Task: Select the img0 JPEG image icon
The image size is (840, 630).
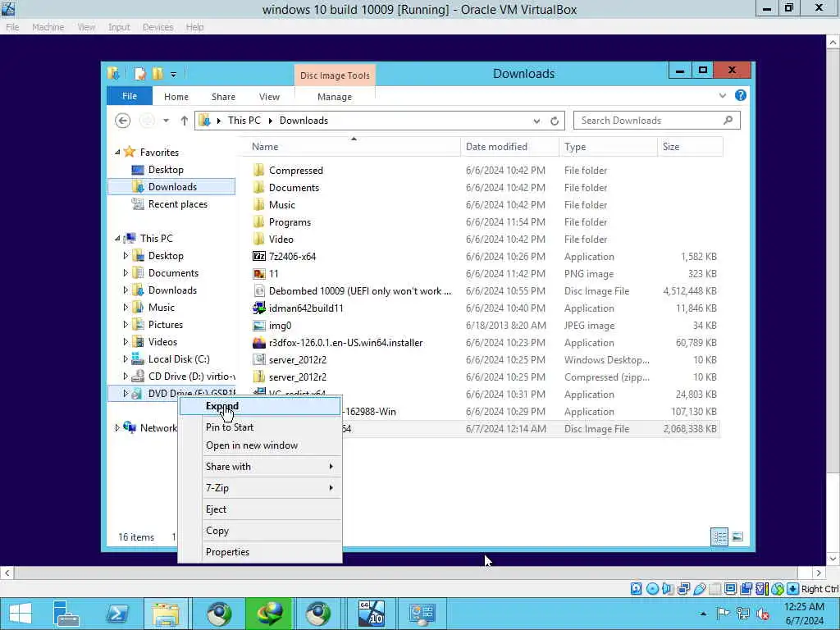Action: (x=259, y=326)
